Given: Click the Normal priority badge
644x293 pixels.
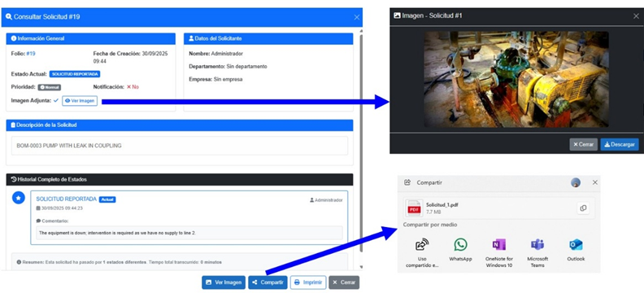Looking at the screenshot, I should 50,87.
